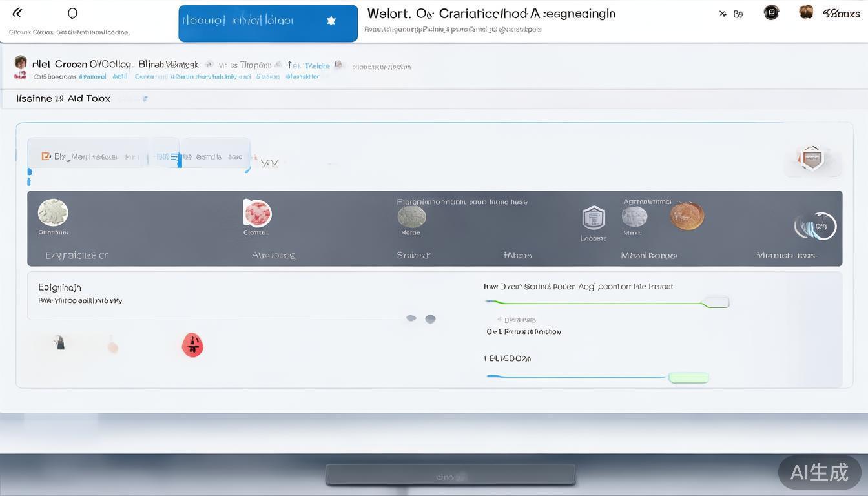Screen dimensions: 868x496
Task: Adjust the green slider handle
Action: (x=716, y=302)
